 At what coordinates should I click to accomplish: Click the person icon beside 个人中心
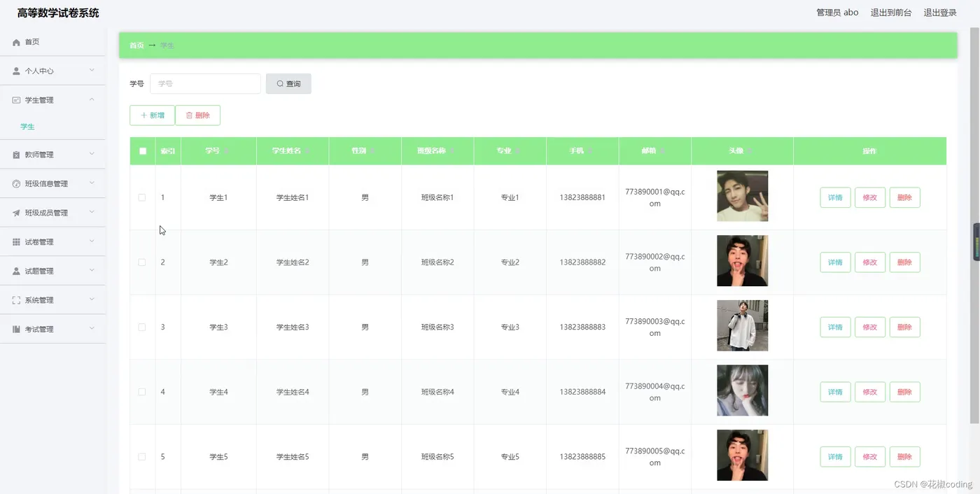[x=16, y=71]
